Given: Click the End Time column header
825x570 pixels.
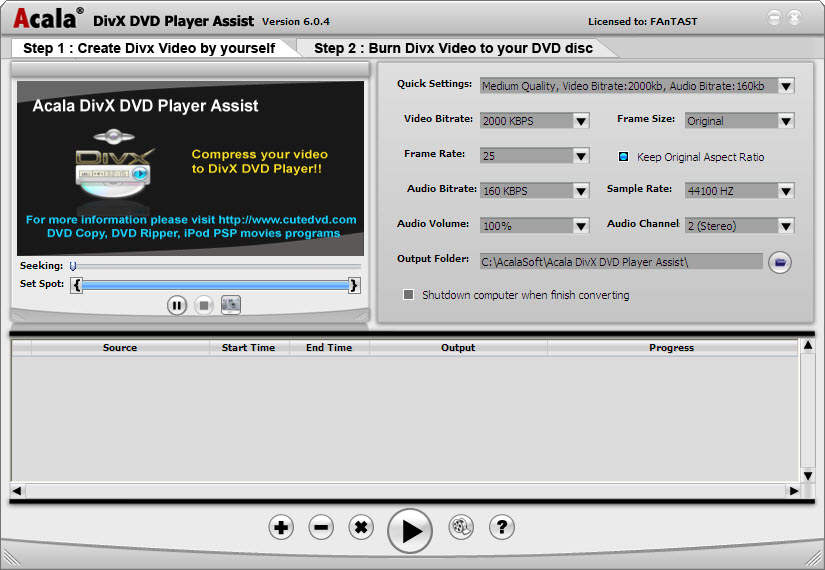Looking at the screenshot, I should tap(329, 347).
